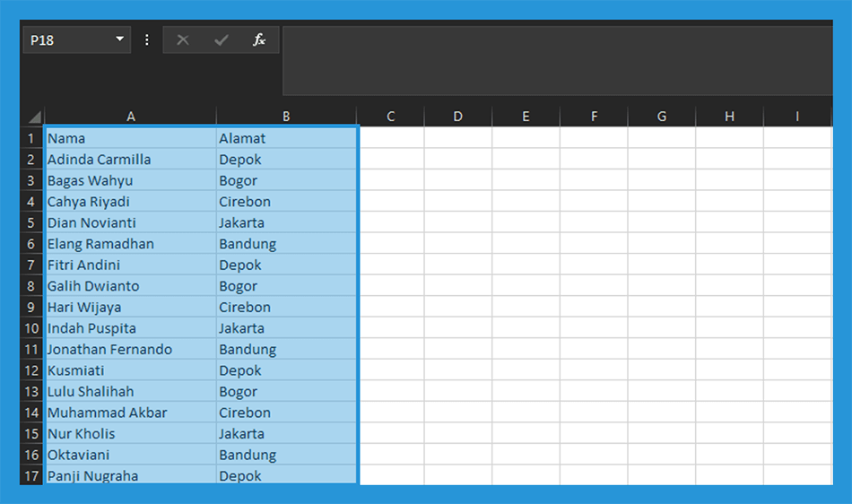Select cell 'Hari Wijaya'
Image resolution: width=852 pixels, height=504 pixels.
pos(130,307)
